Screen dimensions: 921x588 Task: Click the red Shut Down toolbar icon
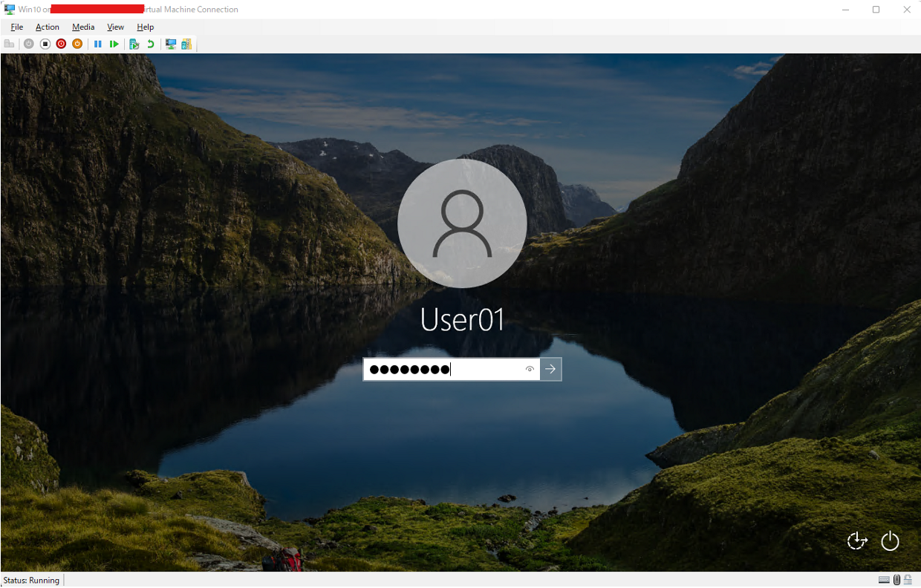[61, 44]
